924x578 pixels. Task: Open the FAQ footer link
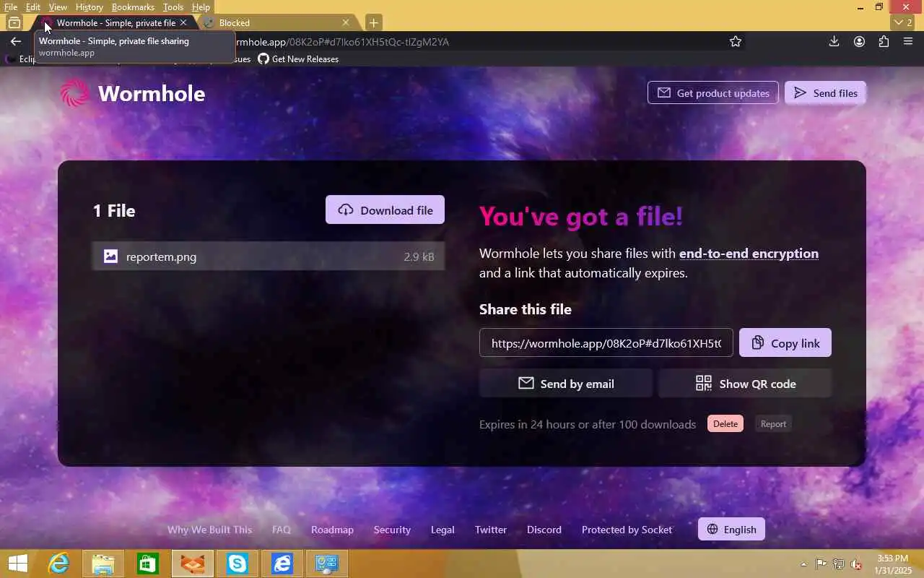coord(282,530)
